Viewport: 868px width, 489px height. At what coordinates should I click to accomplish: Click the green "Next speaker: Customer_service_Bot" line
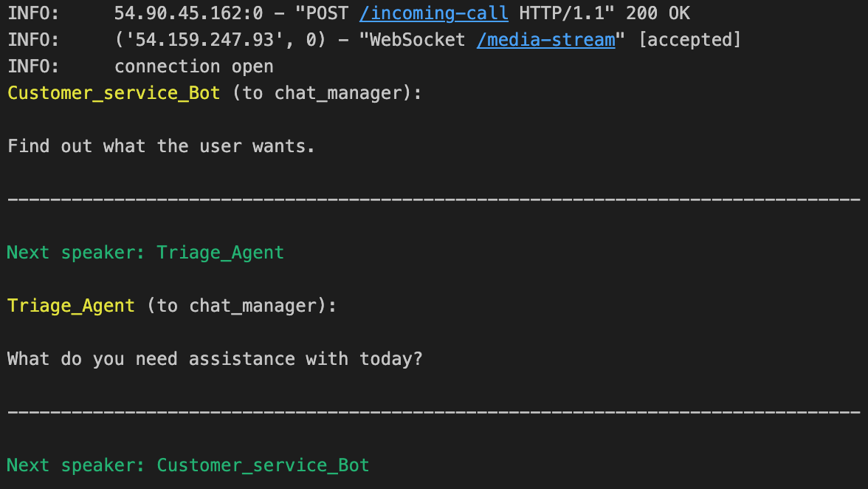[187, 465]
